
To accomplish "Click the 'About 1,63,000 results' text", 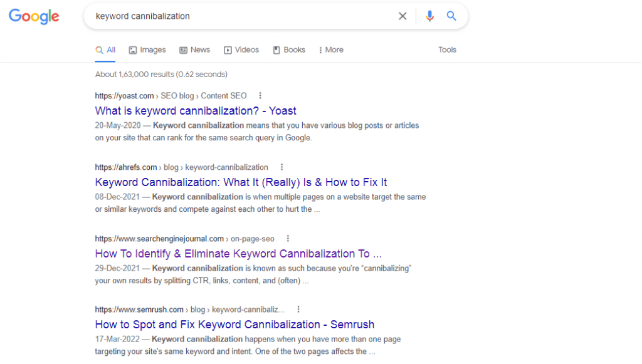I will tap(161, 75).
